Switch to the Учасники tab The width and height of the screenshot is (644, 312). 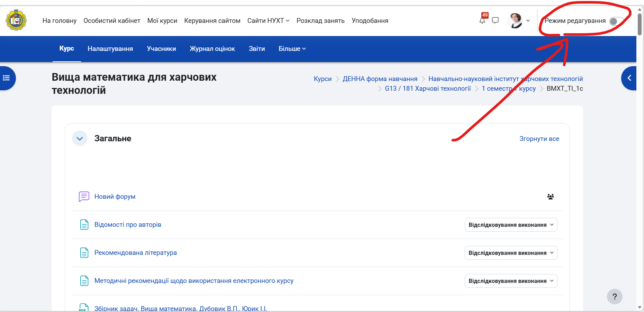(x=161, y=49)
